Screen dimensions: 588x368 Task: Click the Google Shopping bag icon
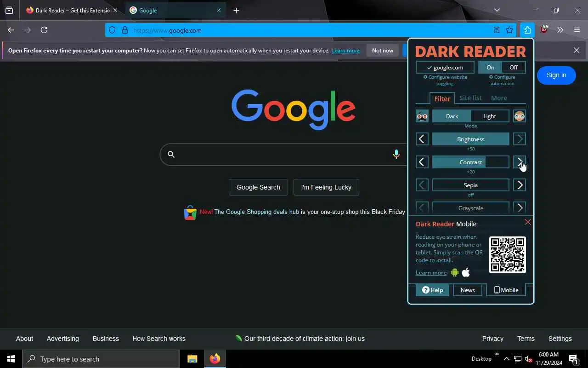[190, 213]
